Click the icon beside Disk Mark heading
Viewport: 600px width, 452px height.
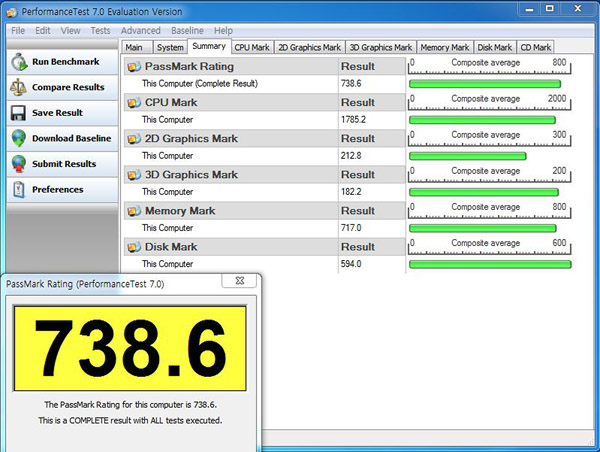tap(134, 247)
